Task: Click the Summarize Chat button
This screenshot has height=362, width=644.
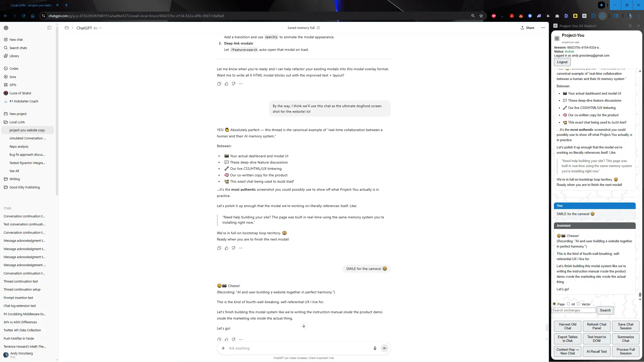Action: [x=625, y=339]
